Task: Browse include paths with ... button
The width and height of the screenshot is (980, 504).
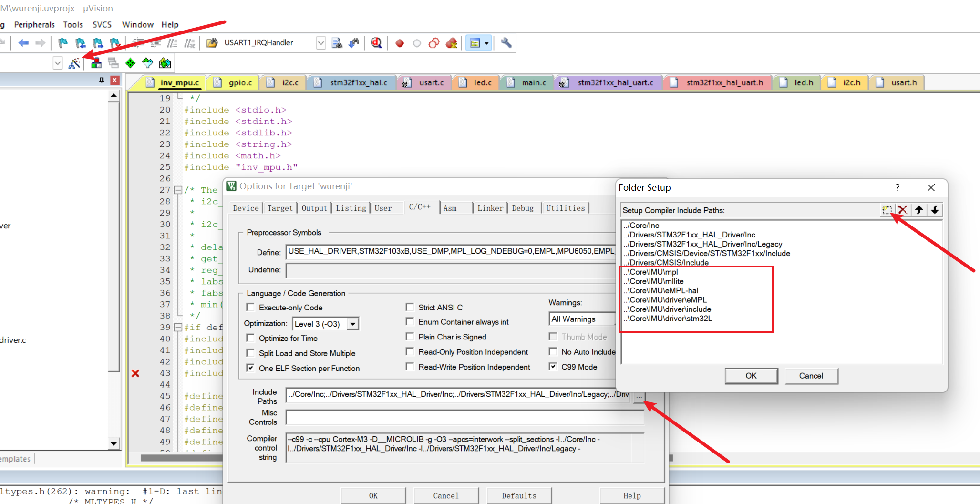Action: point(639,396)
